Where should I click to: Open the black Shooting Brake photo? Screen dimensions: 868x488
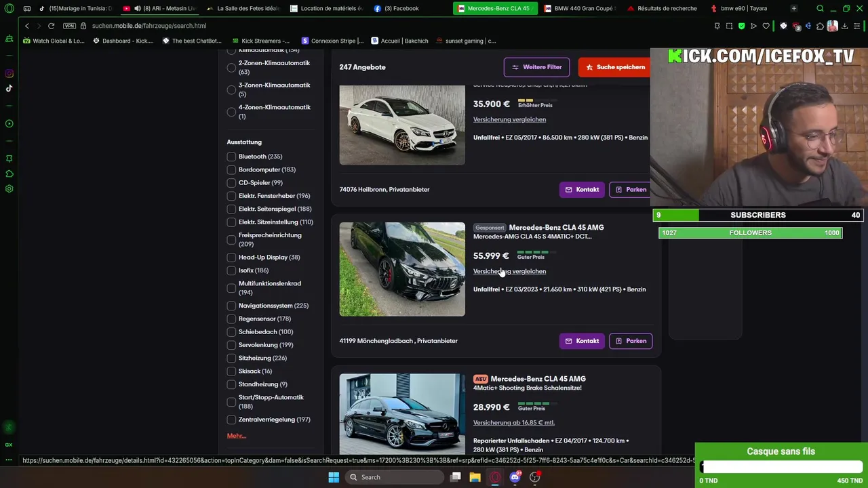point(402,414)
